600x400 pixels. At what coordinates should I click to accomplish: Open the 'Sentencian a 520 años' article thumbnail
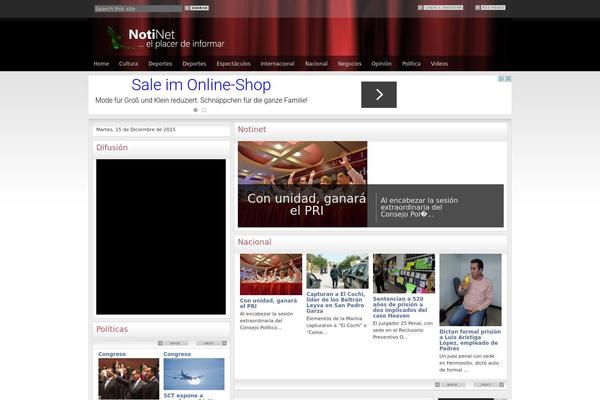(x=404, y=273)
